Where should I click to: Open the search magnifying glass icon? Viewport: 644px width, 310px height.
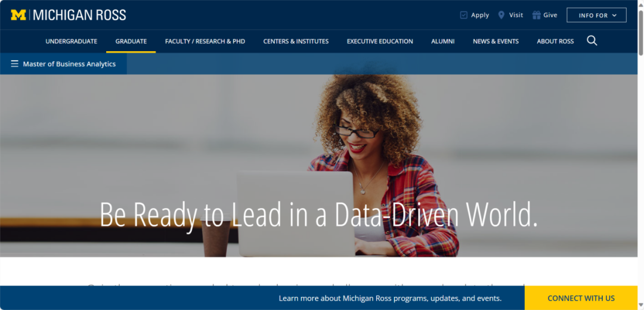pos(592,41)
